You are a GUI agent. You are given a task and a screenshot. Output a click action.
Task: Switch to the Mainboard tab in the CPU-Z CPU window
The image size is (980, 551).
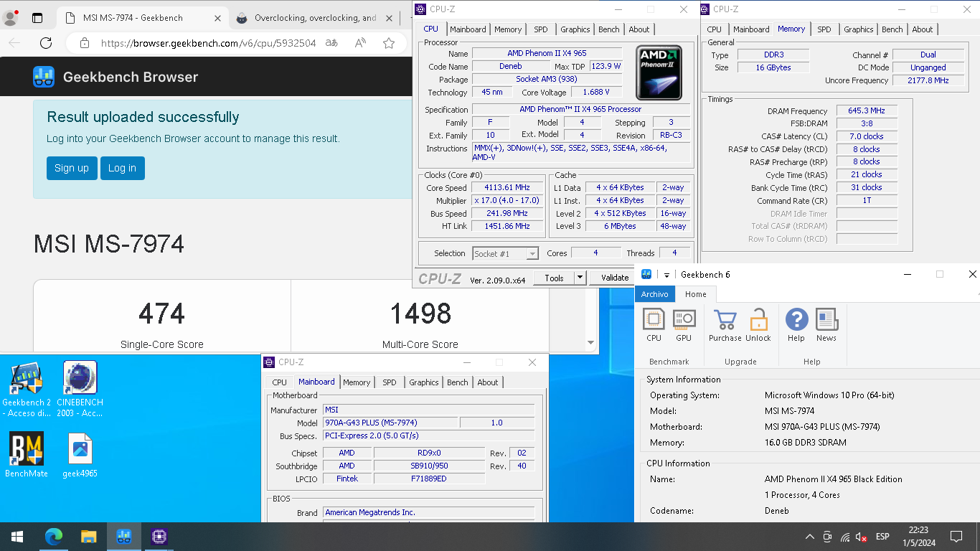[468, 29]
